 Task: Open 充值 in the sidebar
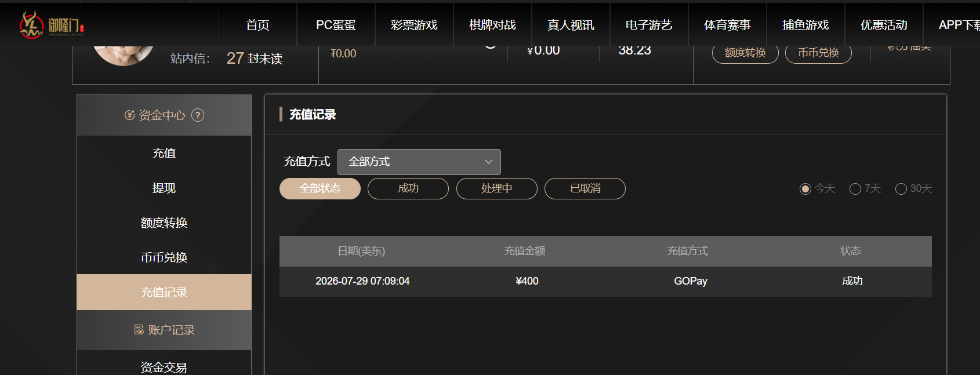coord(164,153)
